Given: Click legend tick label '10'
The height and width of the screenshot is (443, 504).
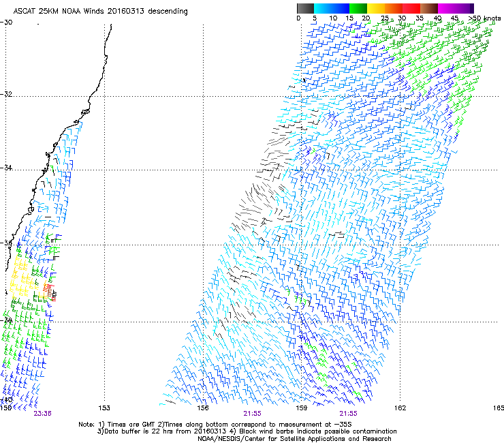Looking at the screenshot, I should pos(333,18).
